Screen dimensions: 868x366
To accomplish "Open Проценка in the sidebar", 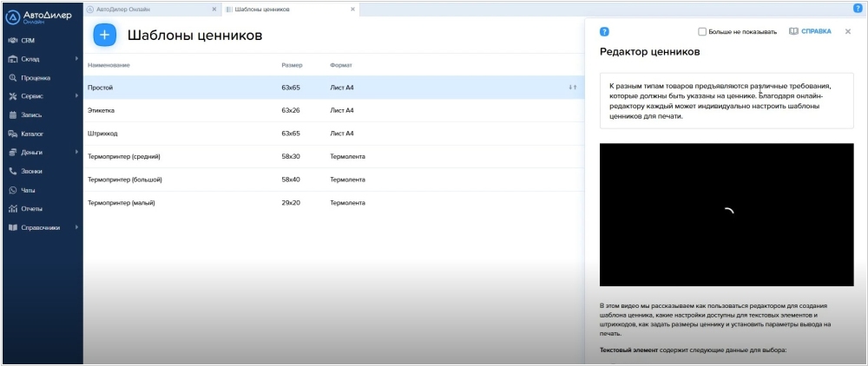I will (x=35, y=77).
